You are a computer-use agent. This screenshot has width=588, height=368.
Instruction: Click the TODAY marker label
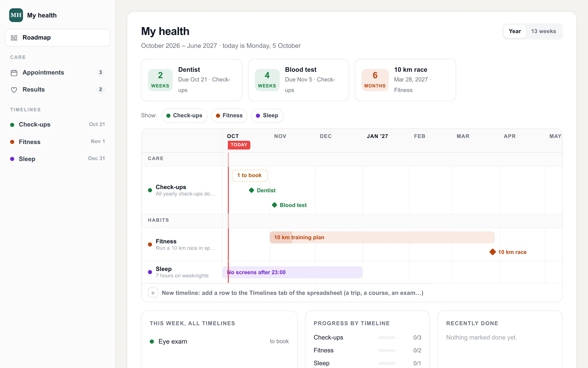(x=239, y=145)
